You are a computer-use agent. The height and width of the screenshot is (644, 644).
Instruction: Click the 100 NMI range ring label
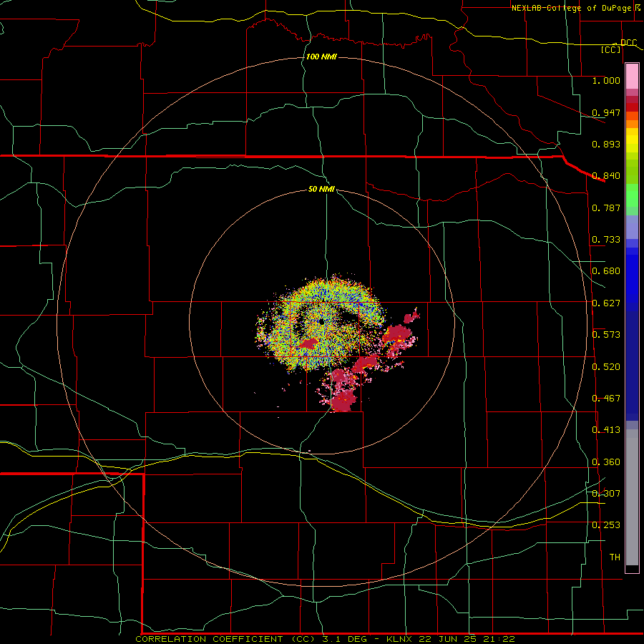[x=321, y=57]
